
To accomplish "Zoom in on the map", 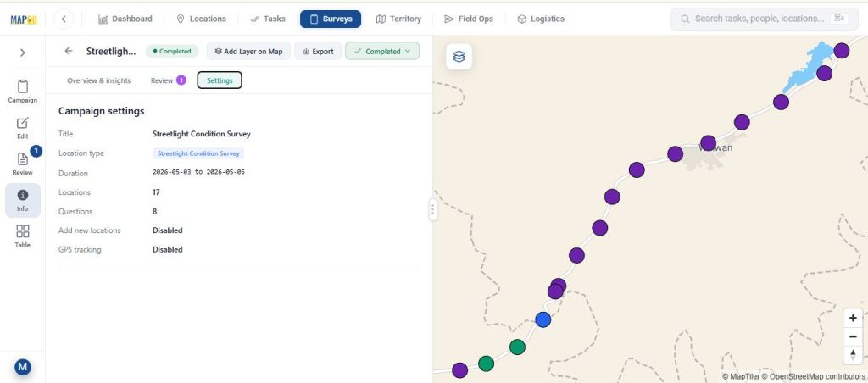I will 853,318.
